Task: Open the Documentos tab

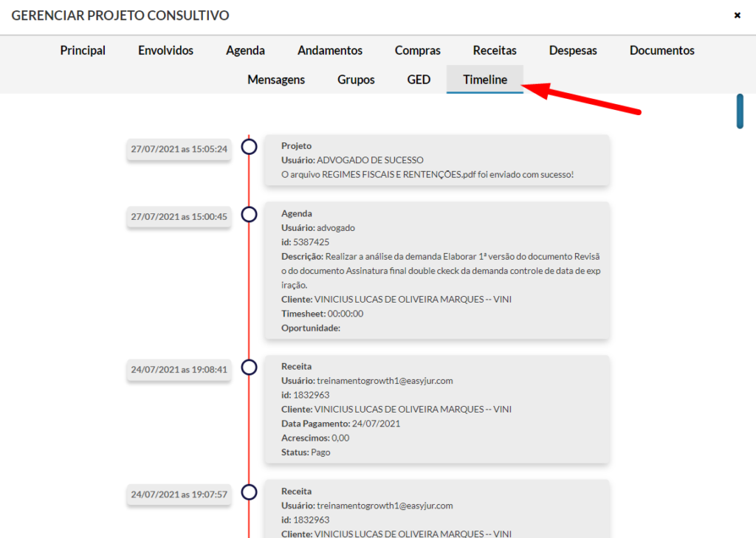Action: (x=661, y=51)
